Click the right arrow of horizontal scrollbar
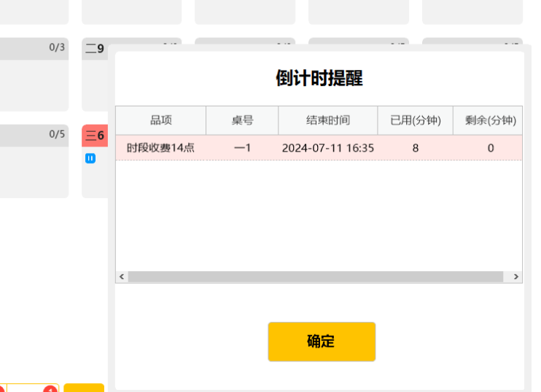Viewport: 541px width, 392px height. click(515, 277)
